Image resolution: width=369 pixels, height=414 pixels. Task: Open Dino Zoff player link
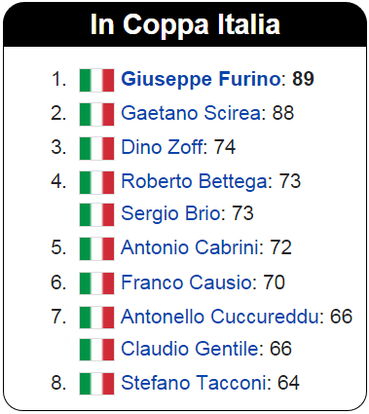pos(162,147)
